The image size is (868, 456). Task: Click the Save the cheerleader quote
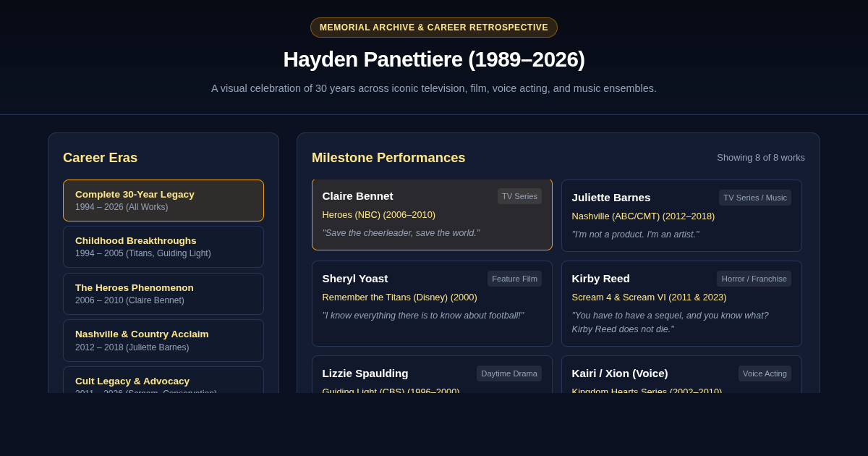coord(401,233)
